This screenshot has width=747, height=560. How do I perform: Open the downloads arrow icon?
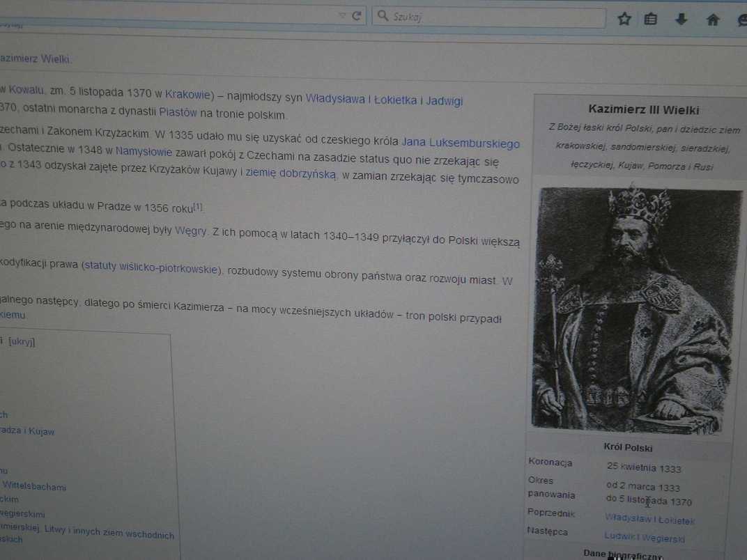pyautogui.click(x=681, y=19)
